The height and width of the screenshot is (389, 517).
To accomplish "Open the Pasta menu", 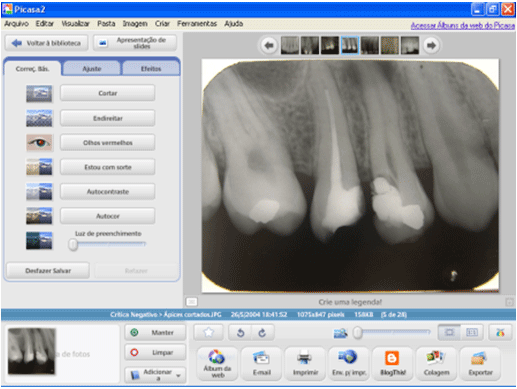I will (x=106, y=24).
